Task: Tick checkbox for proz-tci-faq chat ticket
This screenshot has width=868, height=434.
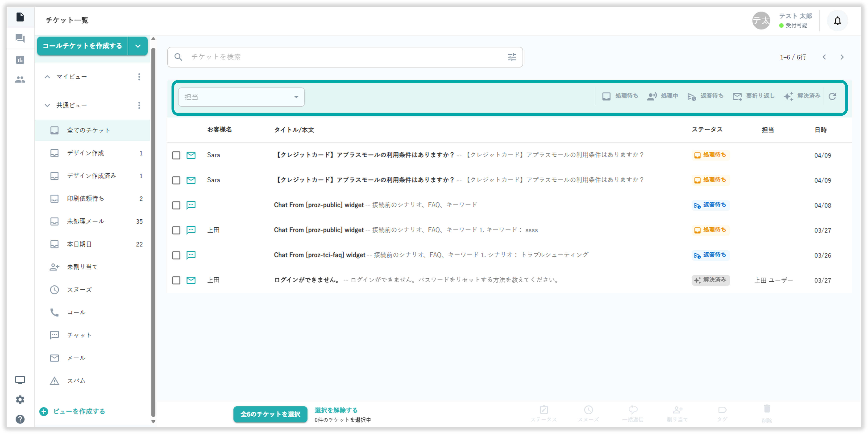Action: [x=176, y=255]
